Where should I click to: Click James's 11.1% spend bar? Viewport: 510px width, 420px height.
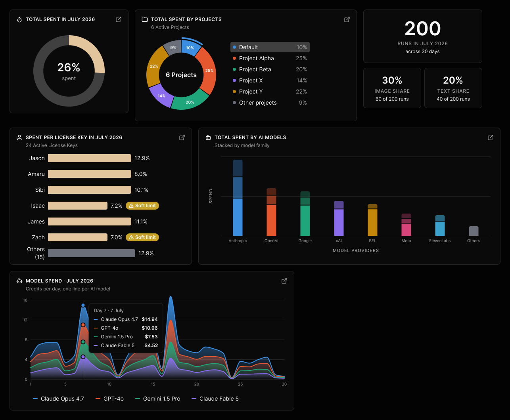[x=90, y=221]
